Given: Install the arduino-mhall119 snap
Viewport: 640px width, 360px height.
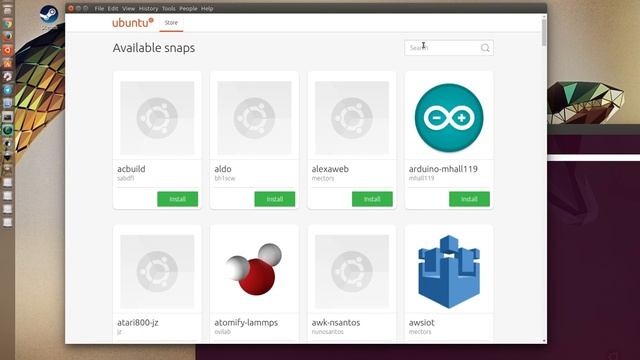Looking at the screenshot, I should pos(469,199).
